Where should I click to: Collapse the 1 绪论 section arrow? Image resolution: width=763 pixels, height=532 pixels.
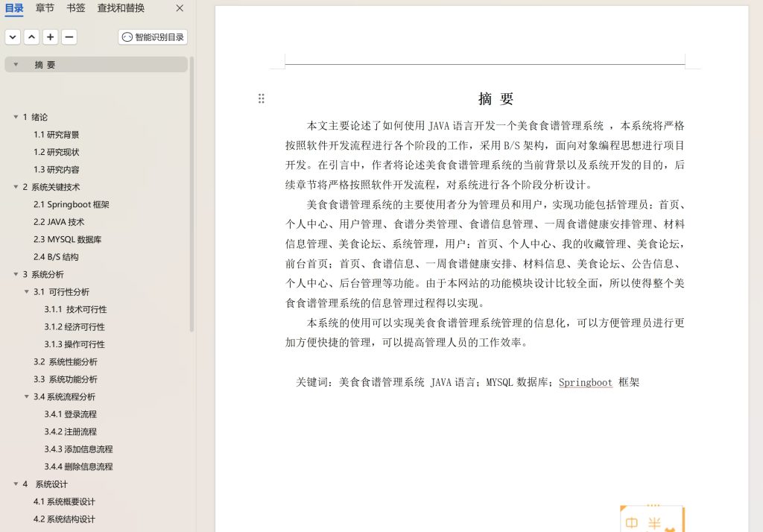(16, 117)
